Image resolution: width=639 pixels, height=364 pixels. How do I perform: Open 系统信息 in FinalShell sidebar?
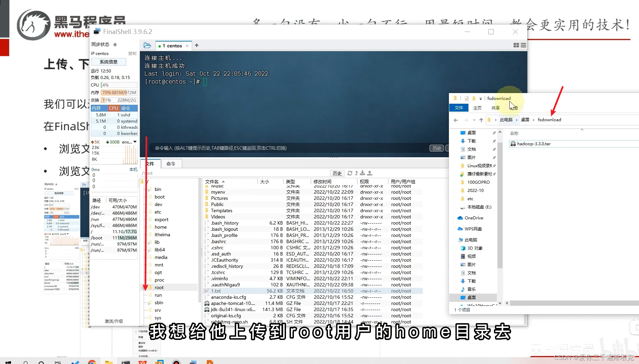tap(109, 61)
